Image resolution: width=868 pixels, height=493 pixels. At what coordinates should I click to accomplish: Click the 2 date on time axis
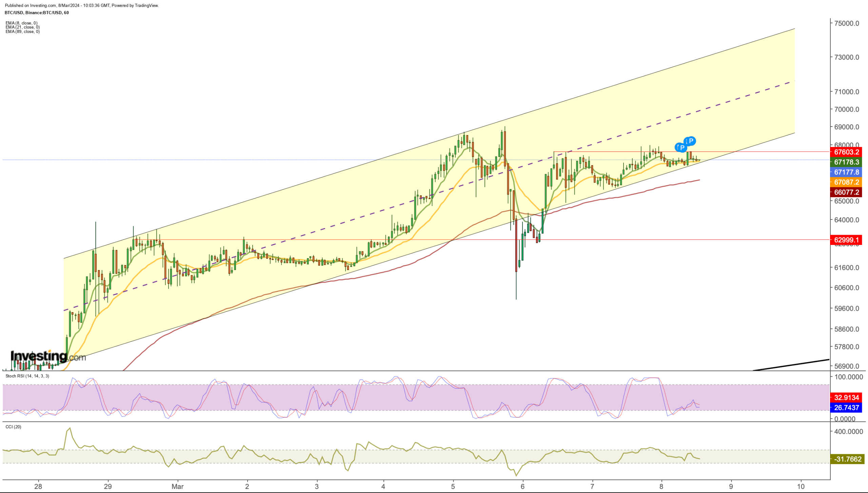click(x=247, y=486)
